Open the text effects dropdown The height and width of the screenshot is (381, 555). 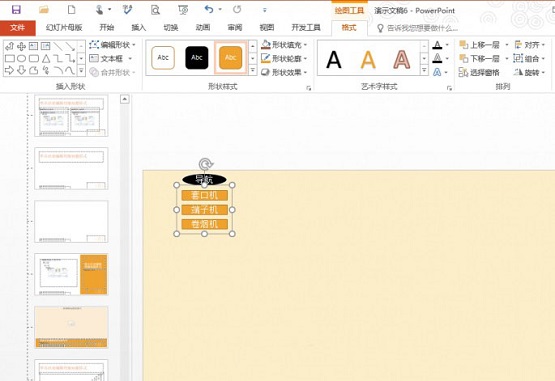tap(447, 72)
